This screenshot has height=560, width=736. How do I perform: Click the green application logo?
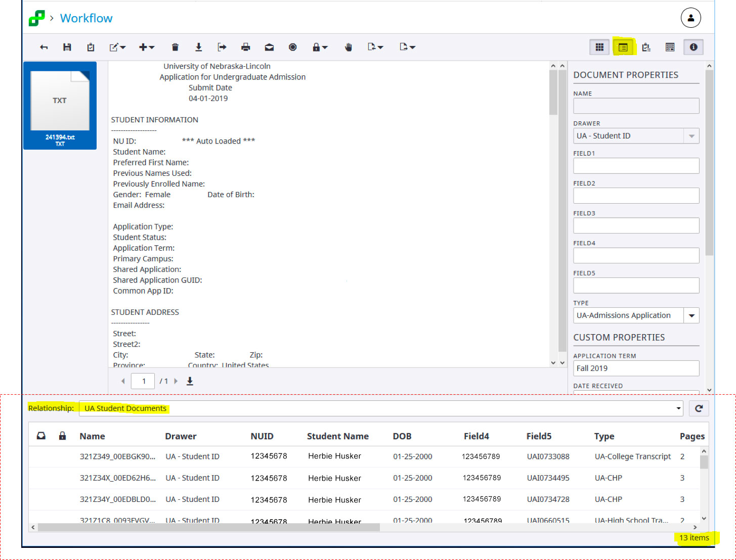[x=36, y=18]
